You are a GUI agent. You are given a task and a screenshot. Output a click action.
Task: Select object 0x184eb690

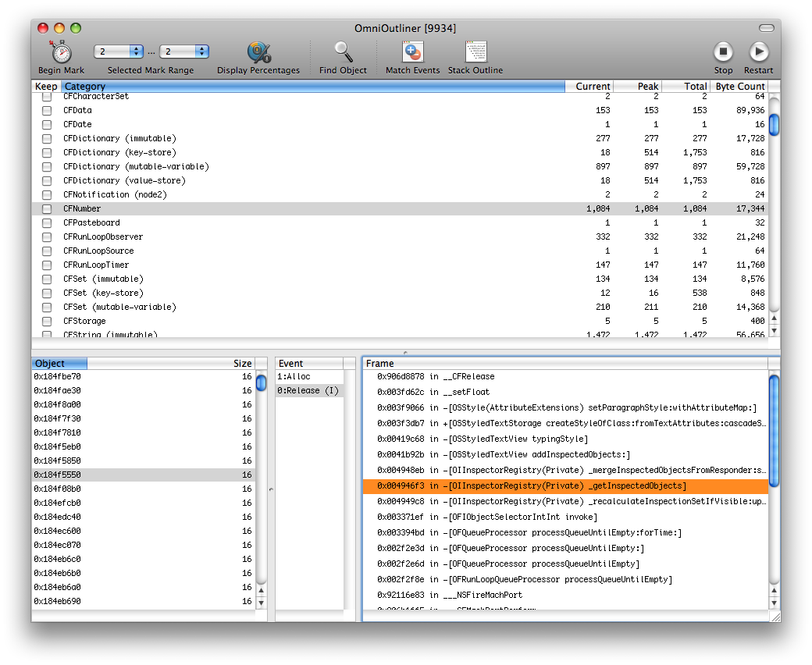[144, 601]
